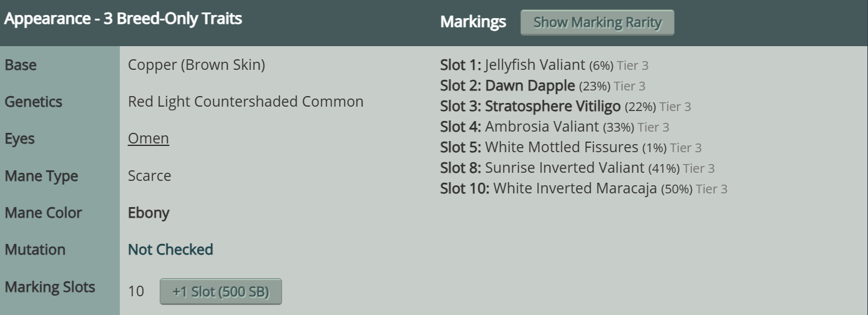Click the Show Marking Rarity button
Screen dimensions: 868x315
pyautogui.click(x=597, y=22)
